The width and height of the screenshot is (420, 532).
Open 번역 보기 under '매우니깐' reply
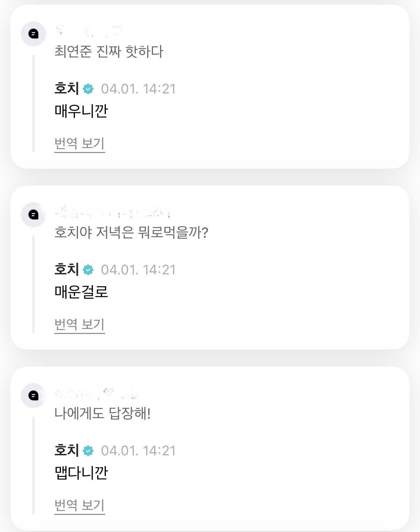pyautogui.click(x=80, y=144)
